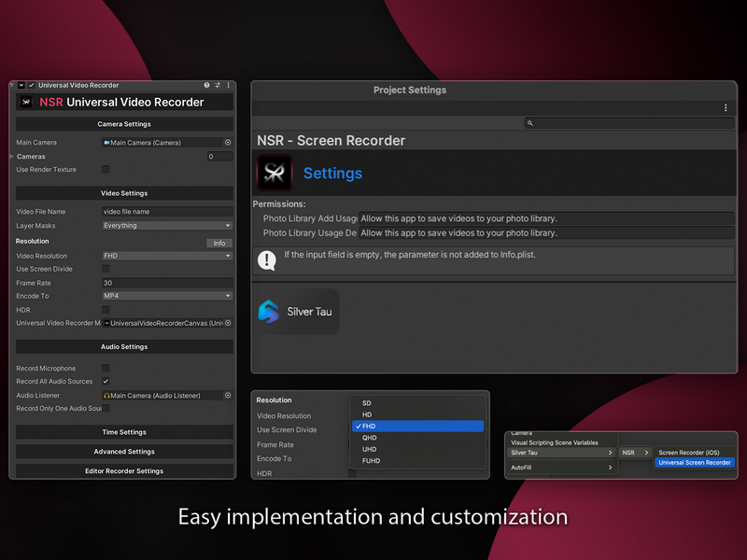
Task: Toggle the component enabled checkbox next to Universal Video Recorder
Action: point(32,85)
